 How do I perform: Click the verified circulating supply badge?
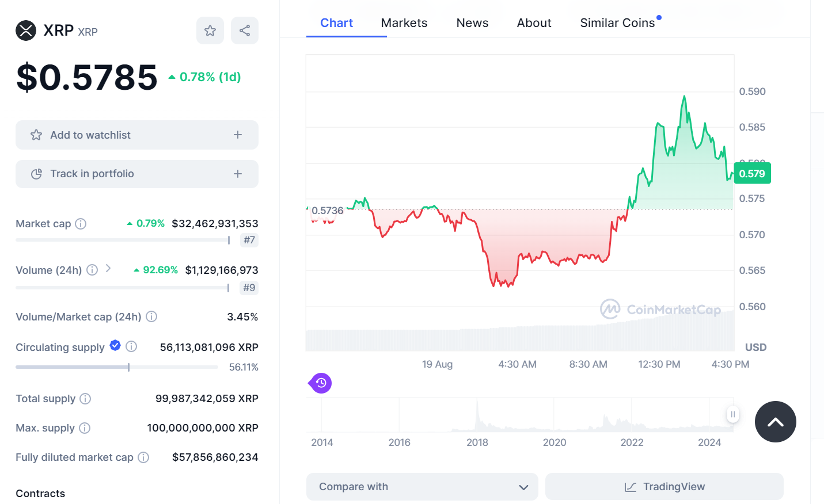tap(115, 345)
